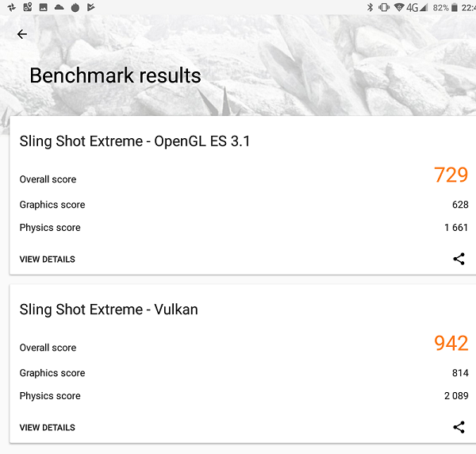Share the Vulkan benchmark result
The width and height of the screenshot is (476, 454).
click(459, 427)
